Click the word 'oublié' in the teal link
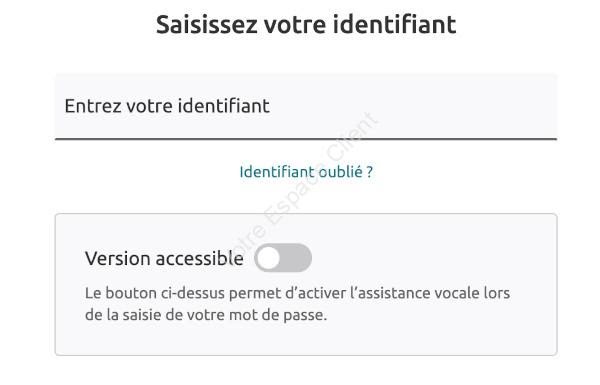Viewport: 600px width, 385px height. [x=341, y=172]
